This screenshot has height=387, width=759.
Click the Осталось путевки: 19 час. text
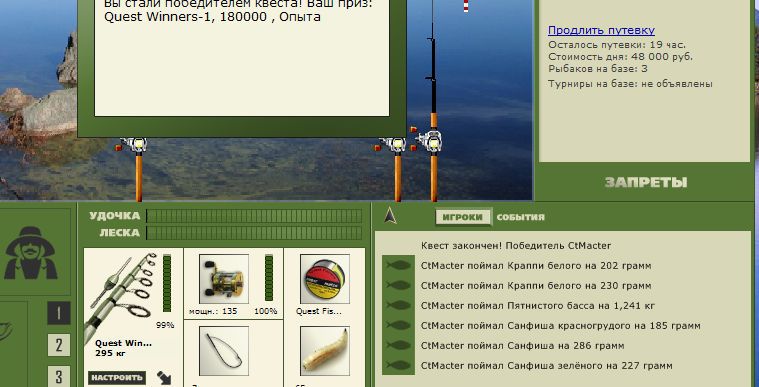pos(617,45)
